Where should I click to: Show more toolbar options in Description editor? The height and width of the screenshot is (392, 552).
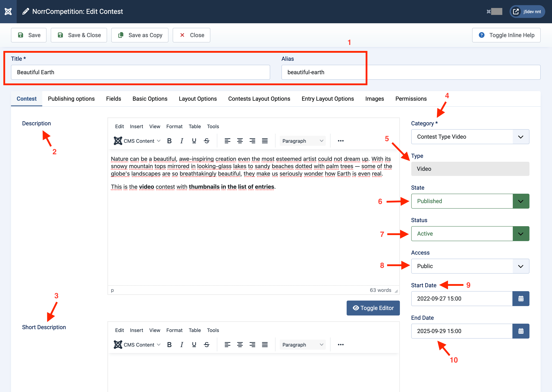coord(341,141)
